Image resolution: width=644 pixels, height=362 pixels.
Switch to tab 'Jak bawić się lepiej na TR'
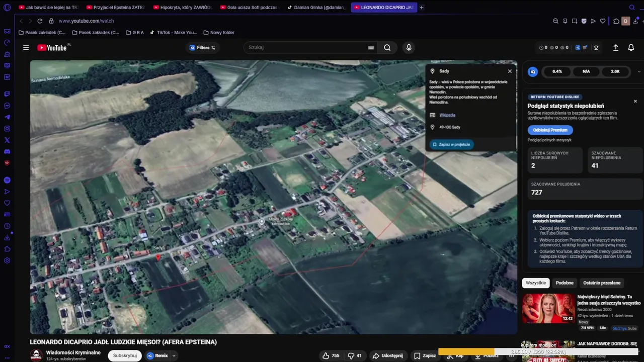49,8
